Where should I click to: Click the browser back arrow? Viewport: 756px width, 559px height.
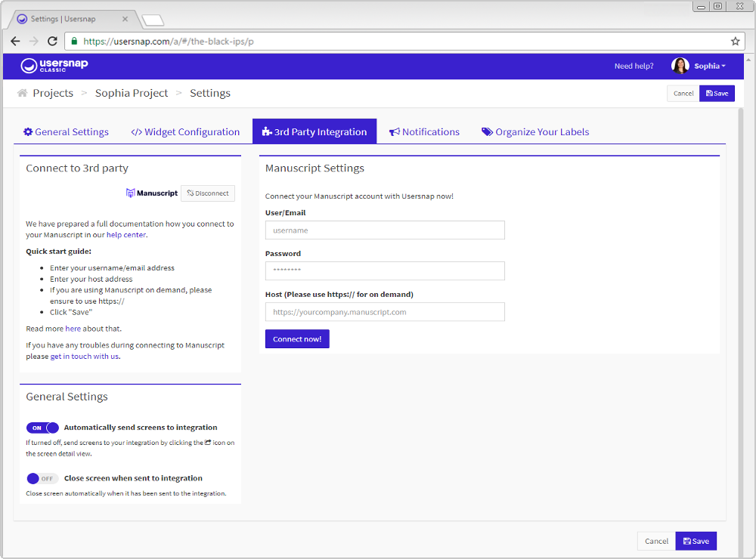[15, 42]
